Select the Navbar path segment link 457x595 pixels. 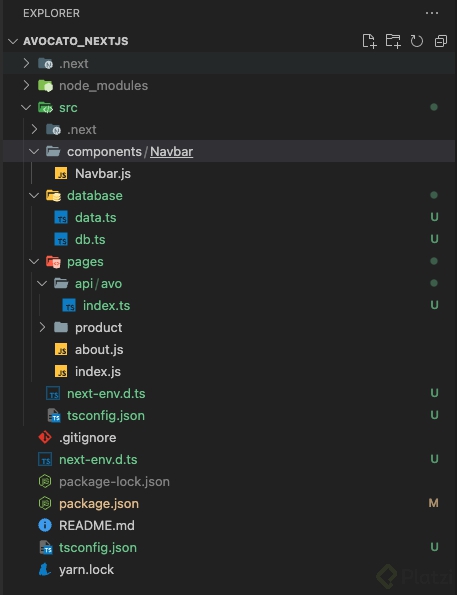point(172,152)
